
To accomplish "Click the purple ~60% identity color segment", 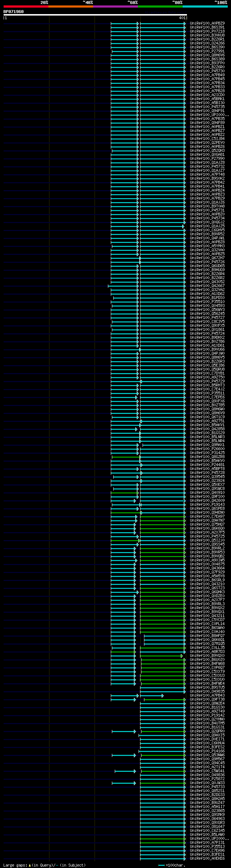I will pos(115,7).
